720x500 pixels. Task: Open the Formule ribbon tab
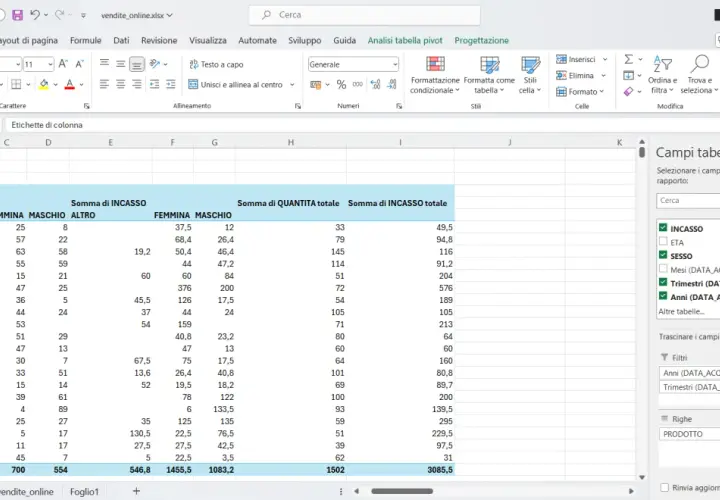point(85,40)
